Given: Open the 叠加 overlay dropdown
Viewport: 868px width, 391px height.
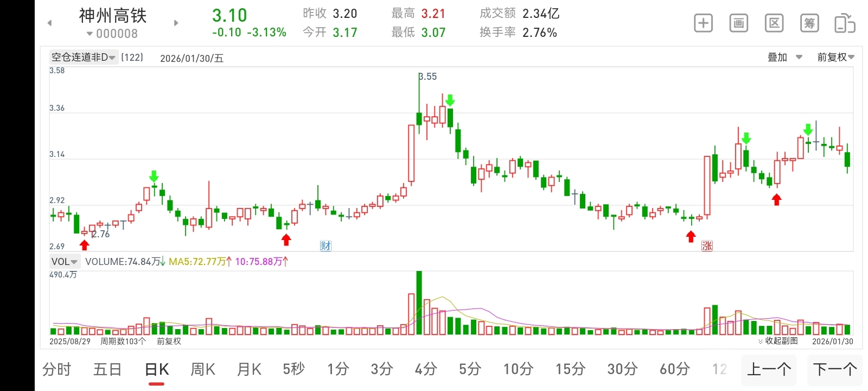Looking at the screenshot, I should coord(784,57).
